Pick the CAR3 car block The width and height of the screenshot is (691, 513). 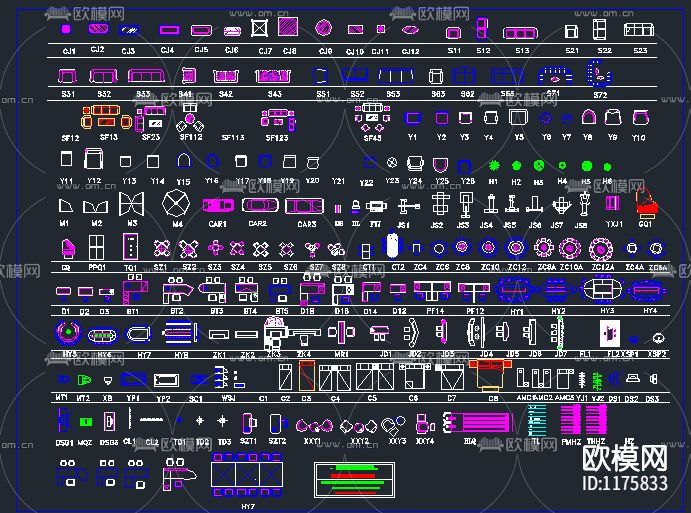coord(304,206)
